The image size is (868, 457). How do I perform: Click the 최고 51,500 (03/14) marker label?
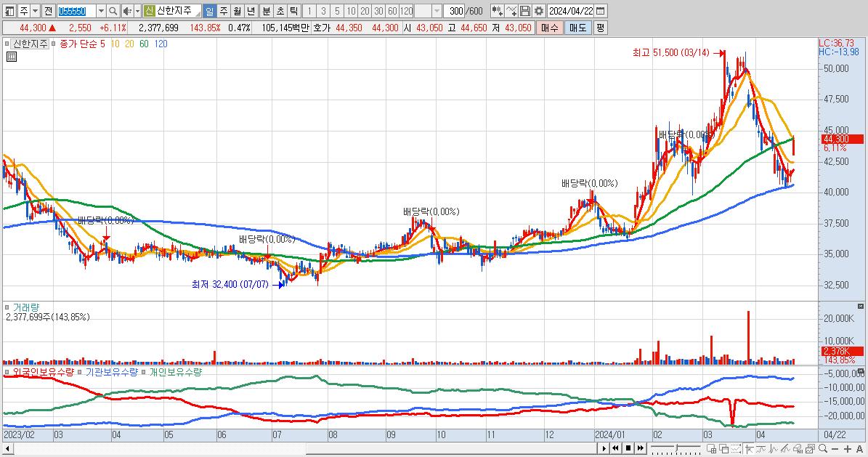coord(670,52)
